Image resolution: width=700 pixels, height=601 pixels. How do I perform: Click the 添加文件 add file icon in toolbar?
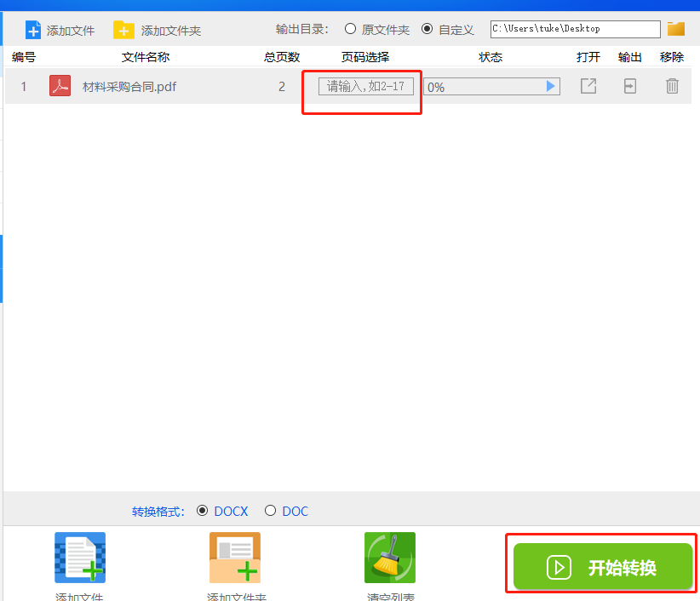coord(32,29)
